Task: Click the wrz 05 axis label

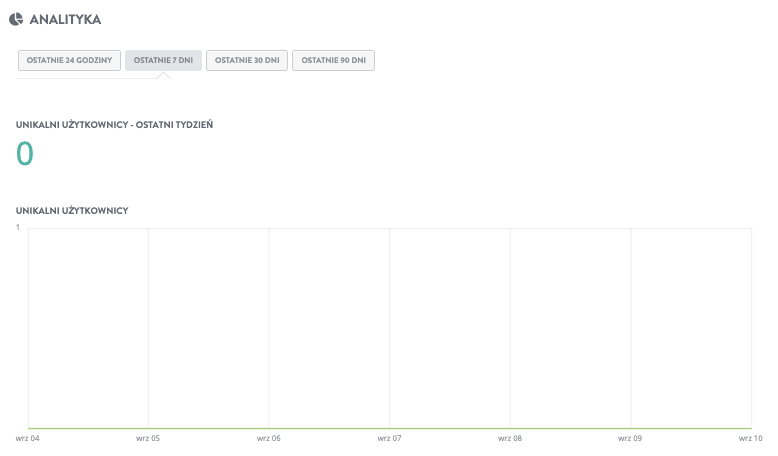Action: [148, 438]
